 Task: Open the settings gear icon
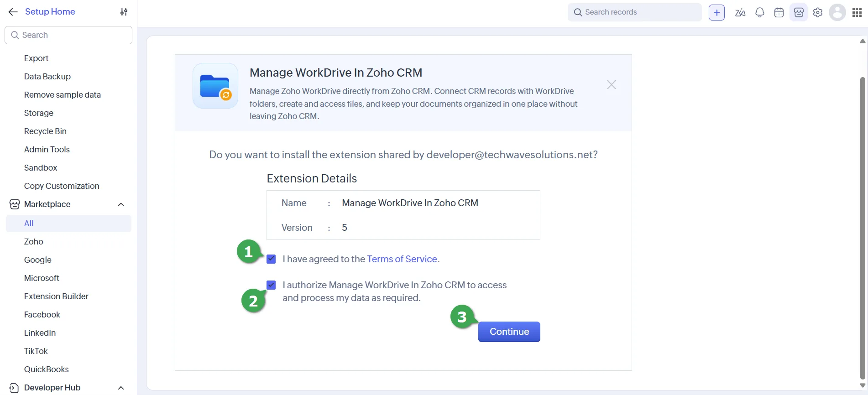pyautogui.click(x=818, y=12)
